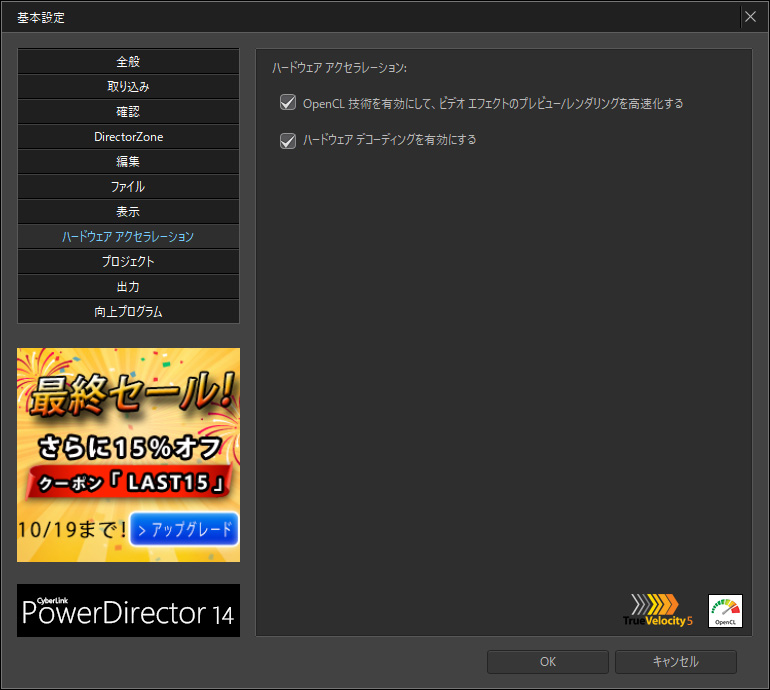Go to the 編集 preferences
Screen dimensions: 770x690
coord(128,162)
